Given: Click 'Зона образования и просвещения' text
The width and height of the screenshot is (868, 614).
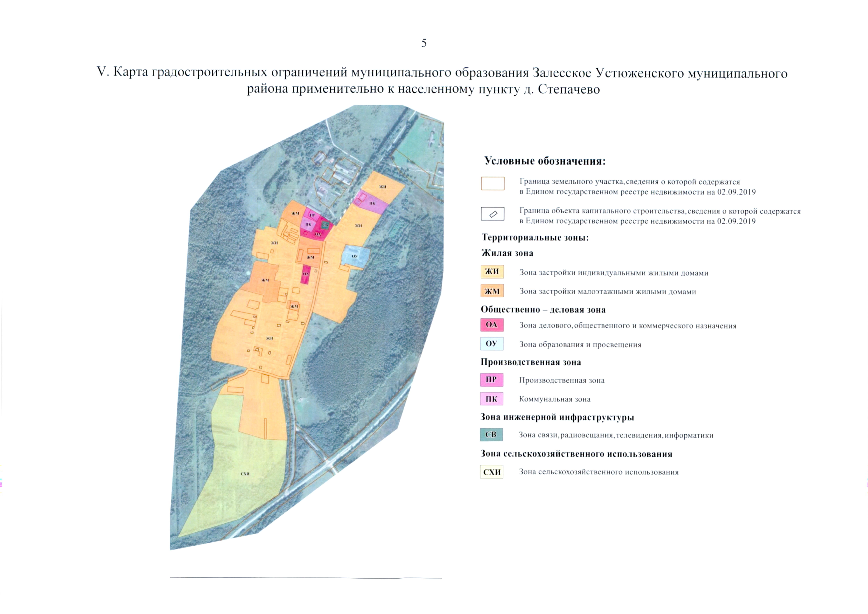Looking at the screenshot, I should tap(580, 345).
